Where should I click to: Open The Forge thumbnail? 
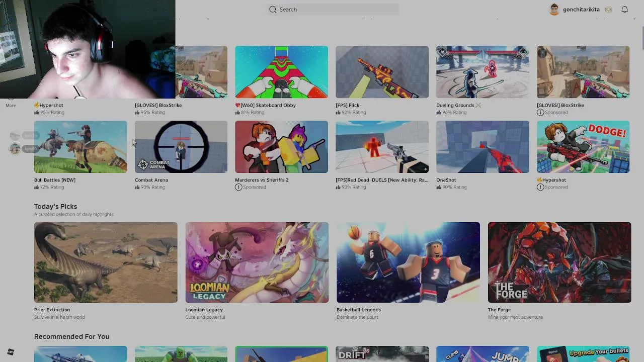(x=559, y=262)
